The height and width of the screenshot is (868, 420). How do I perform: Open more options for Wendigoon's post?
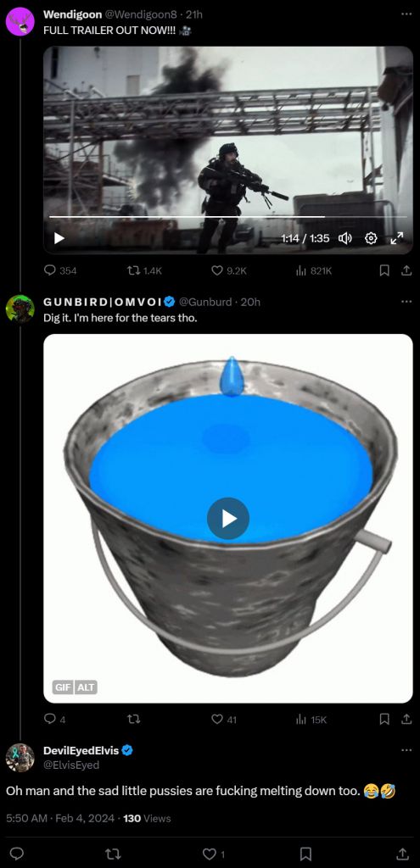coord(406,14)
